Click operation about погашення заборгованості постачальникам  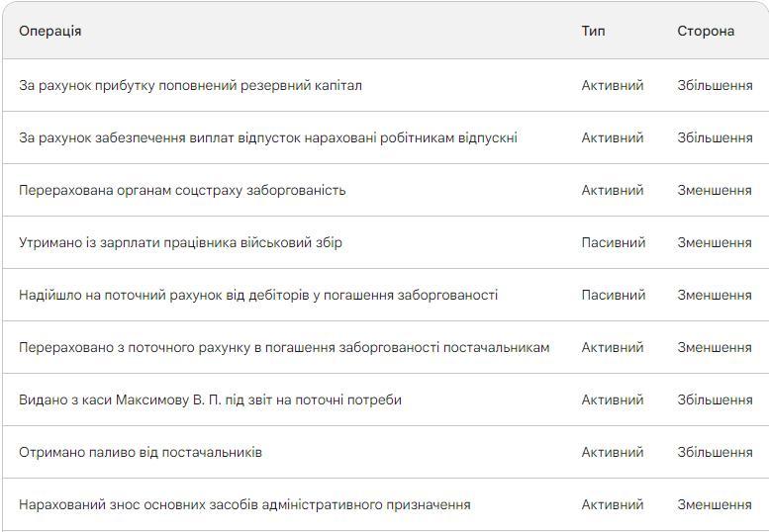coord(284,347)
